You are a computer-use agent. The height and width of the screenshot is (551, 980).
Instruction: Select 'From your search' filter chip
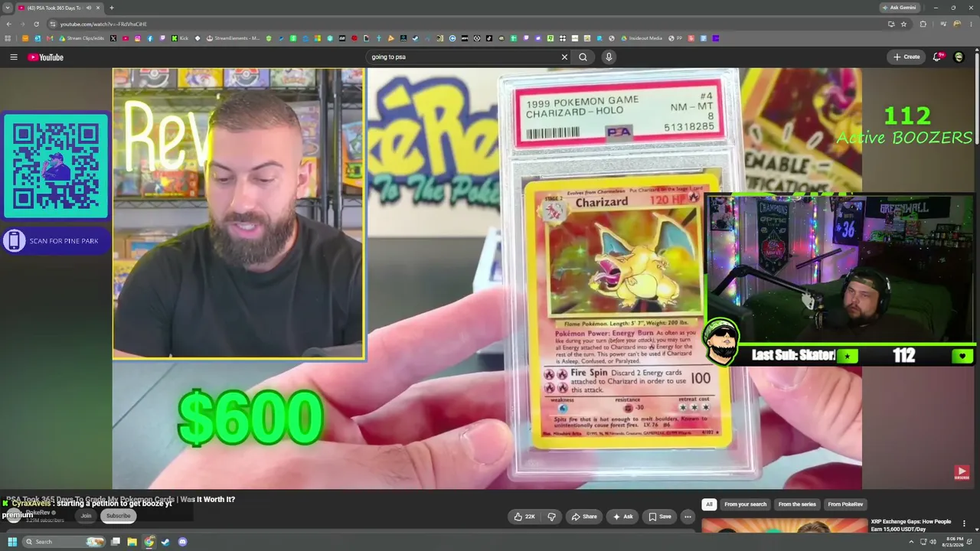click(x=745, y=504)
